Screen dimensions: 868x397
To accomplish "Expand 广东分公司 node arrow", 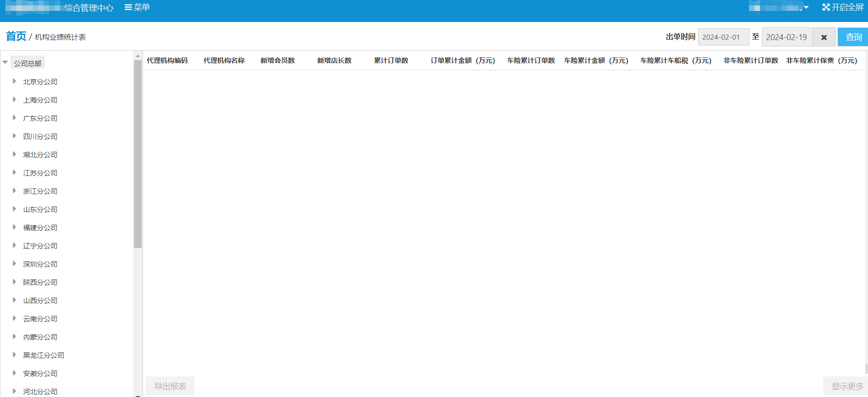I will click(14, 118).
